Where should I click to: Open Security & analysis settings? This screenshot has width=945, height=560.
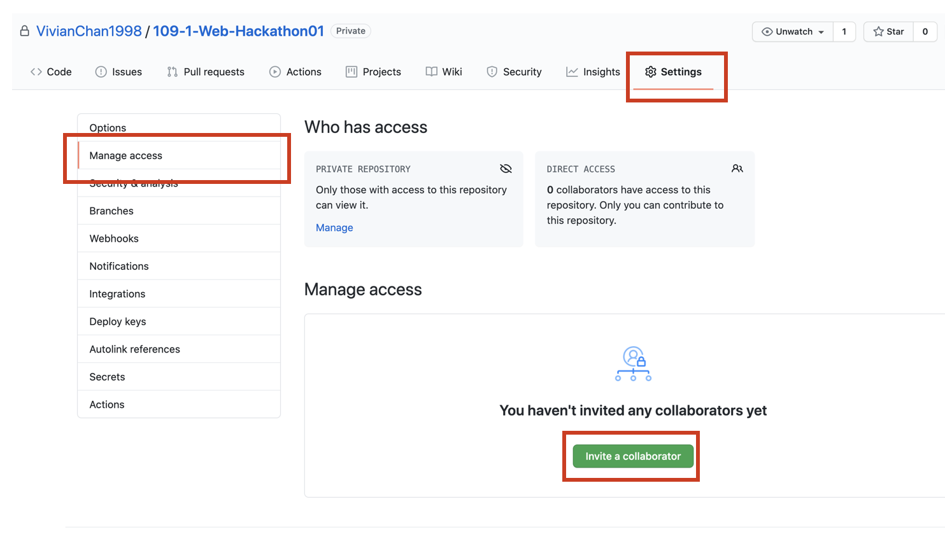coord(179,183)
